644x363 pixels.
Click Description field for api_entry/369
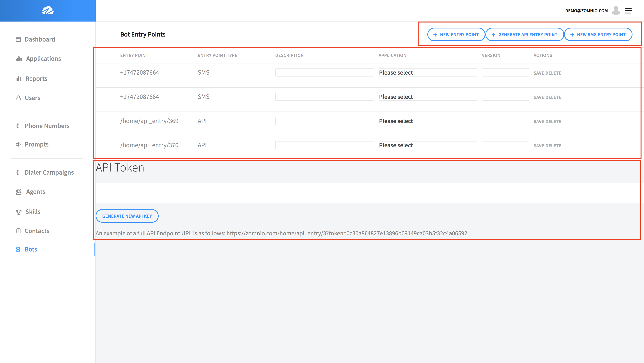[x=324, y=121]
